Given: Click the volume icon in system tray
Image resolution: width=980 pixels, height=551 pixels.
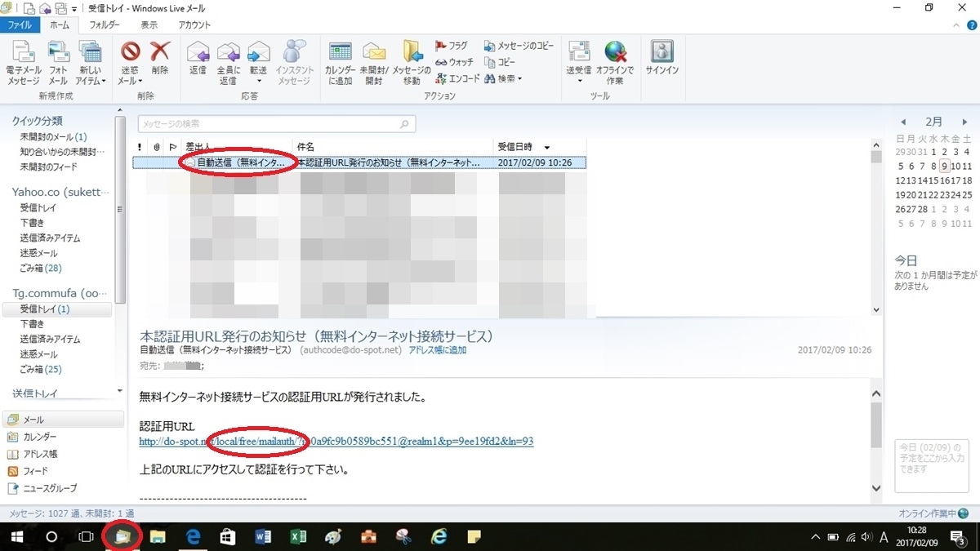Looking at the screenshot, I should coord(866,536).
